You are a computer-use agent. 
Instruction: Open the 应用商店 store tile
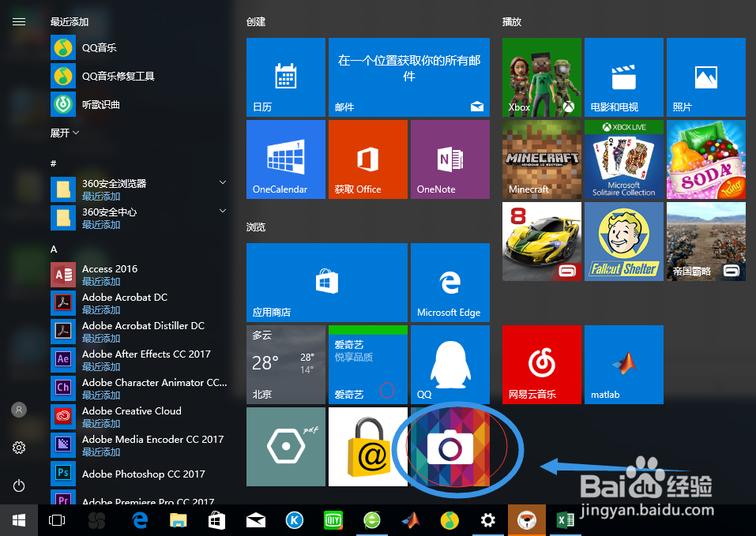(x=327, y=282)
